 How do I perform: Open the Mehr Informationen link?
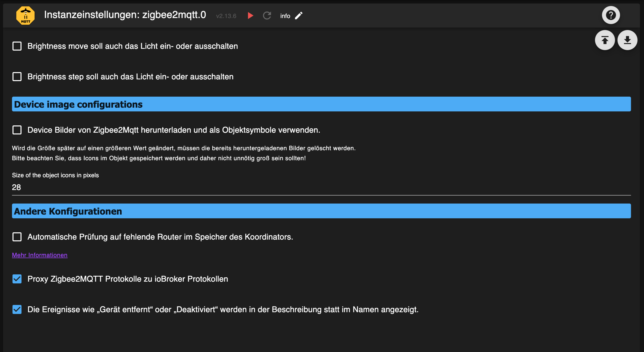tap(40, 255)
